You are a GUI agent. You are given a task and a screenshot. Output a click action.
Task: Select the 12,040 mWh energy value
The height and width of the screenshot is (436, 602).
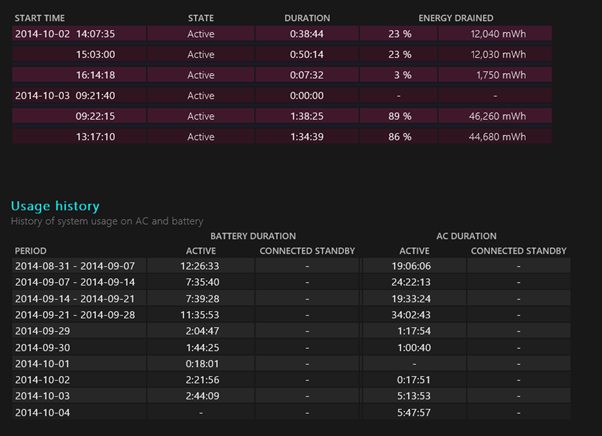point(496,33)
